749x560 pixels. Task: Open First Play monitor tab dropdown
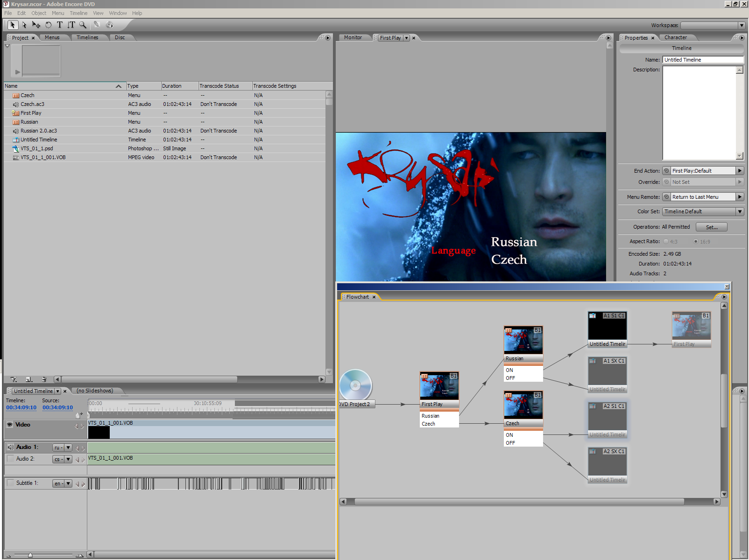tap(406, 38)
